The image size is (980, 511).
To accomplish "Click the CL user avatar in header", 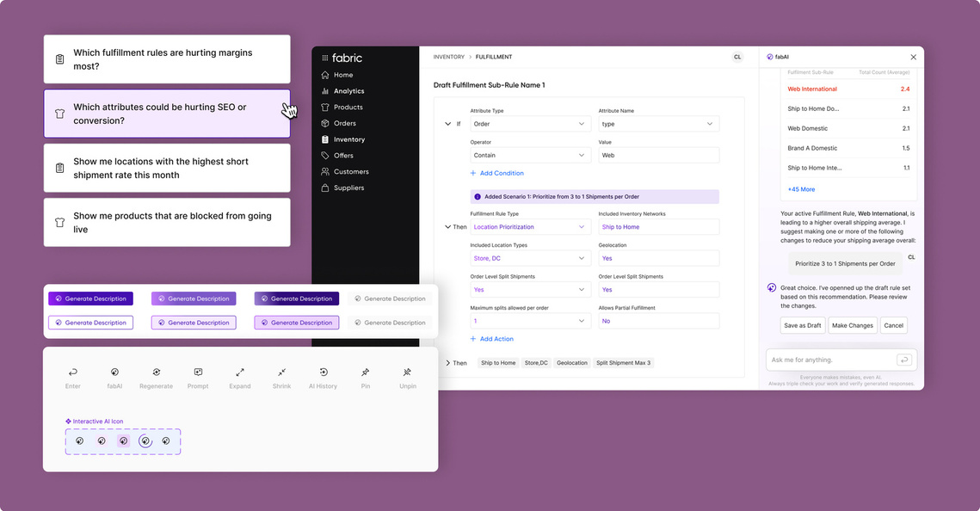I will coord(737,57).
